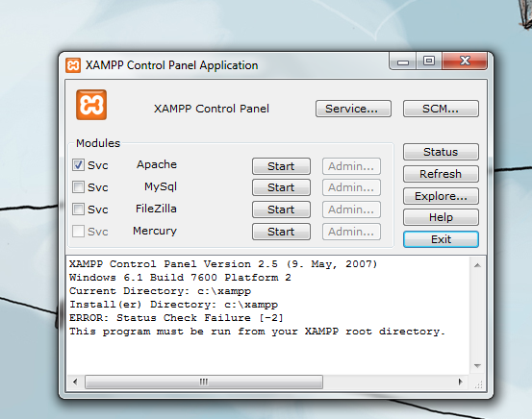Start the FileZilla module
The height and width of the screenshot is (419, 532).
point(281,209)
